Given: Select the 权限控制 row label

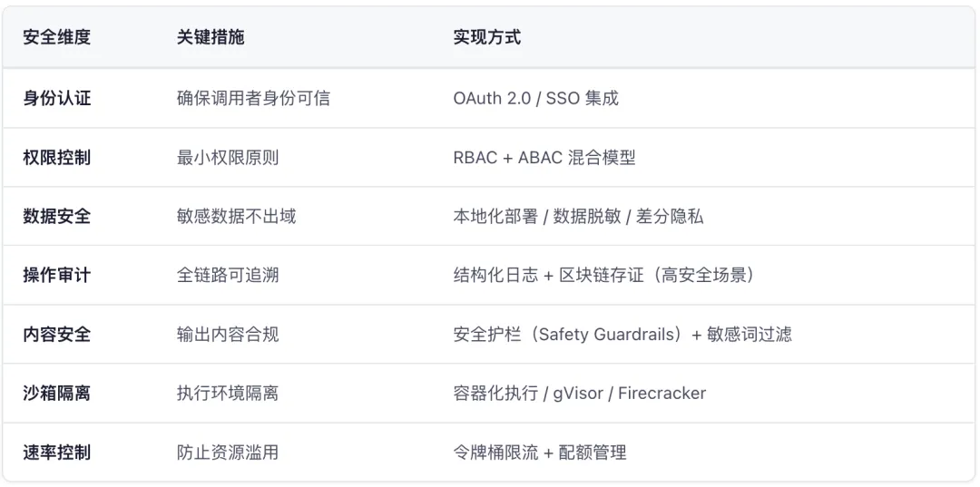Looking at the screenshot, I should coord(57,157).
